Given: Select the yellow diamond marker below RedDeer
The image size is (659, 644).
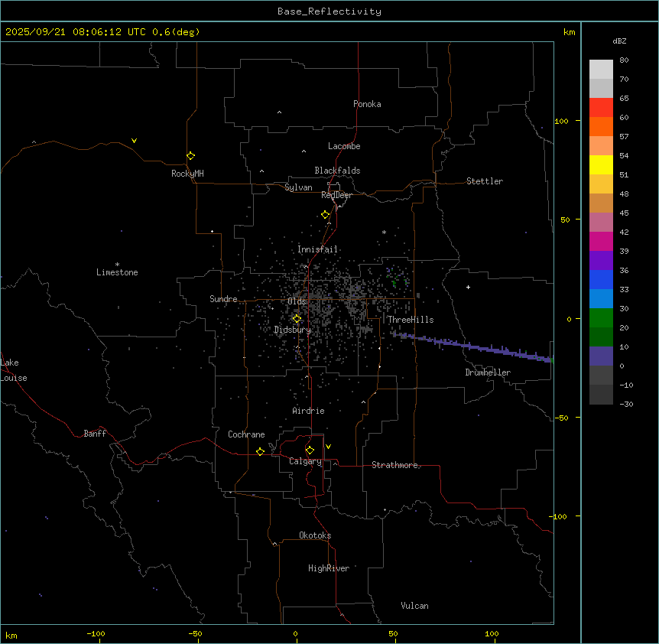Looking at the screenshot, I should [326, 215].
